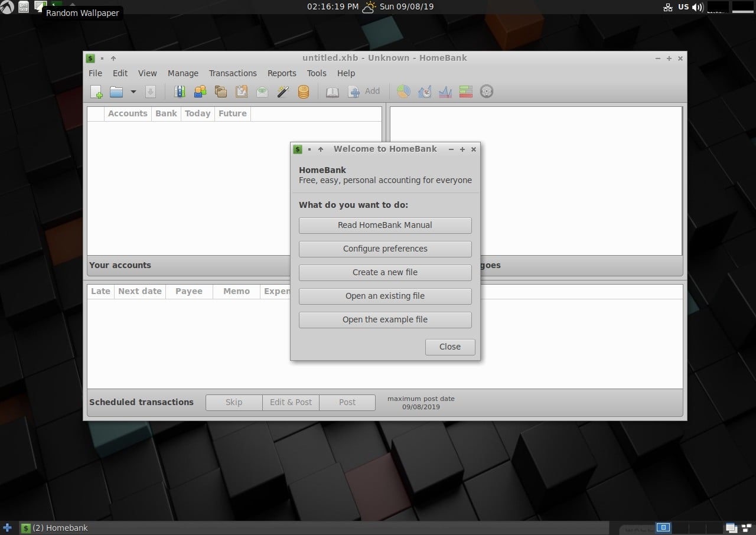
Task: Click Configure preferences button
Action: click(385, 249)
